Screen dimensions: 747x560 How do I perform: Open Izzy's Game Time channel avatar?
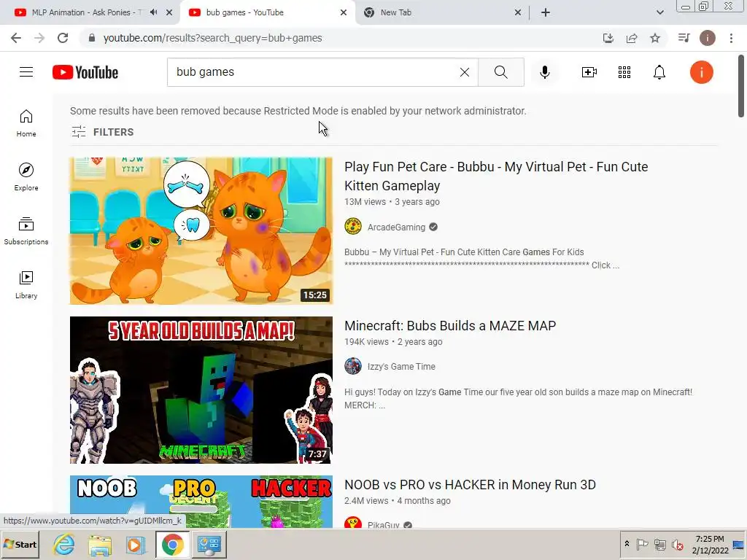pyautogui.click(x=353, y=366)
